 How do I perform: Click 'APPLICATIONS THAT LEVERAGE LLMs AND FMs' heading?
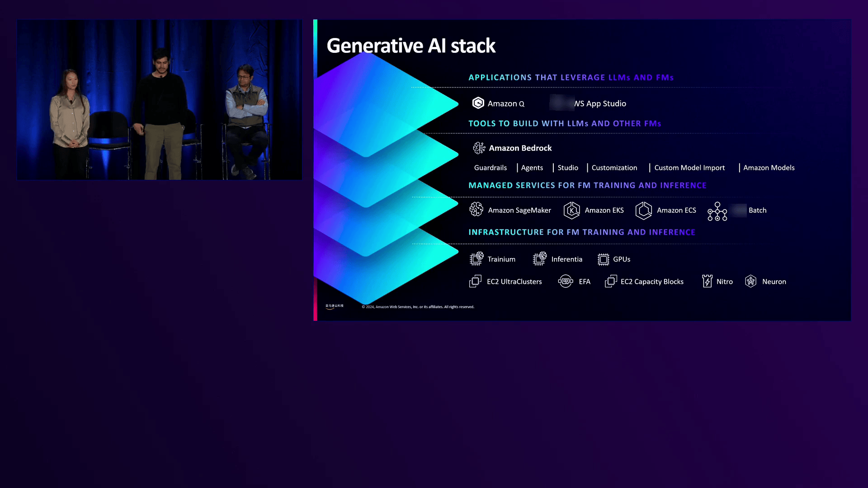pos(571,77)
